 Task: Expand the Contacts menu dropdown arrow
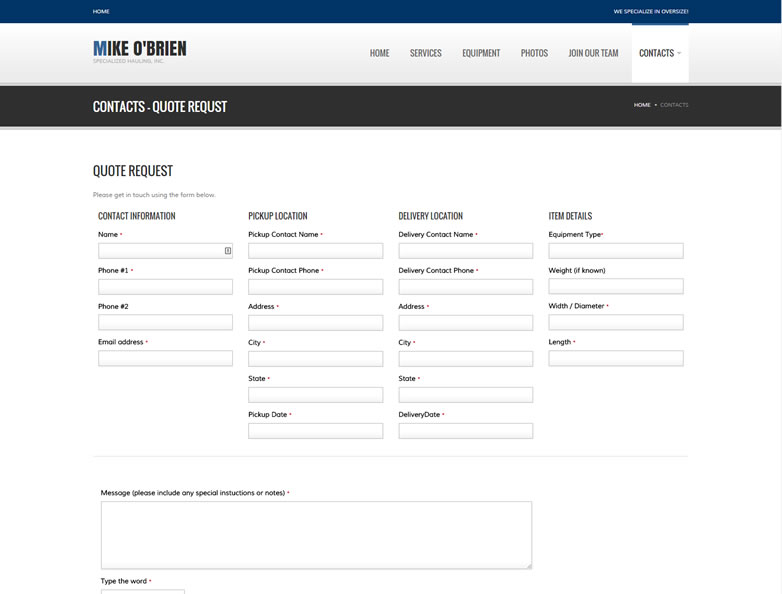pyautogui.click(x=679, y=53)
